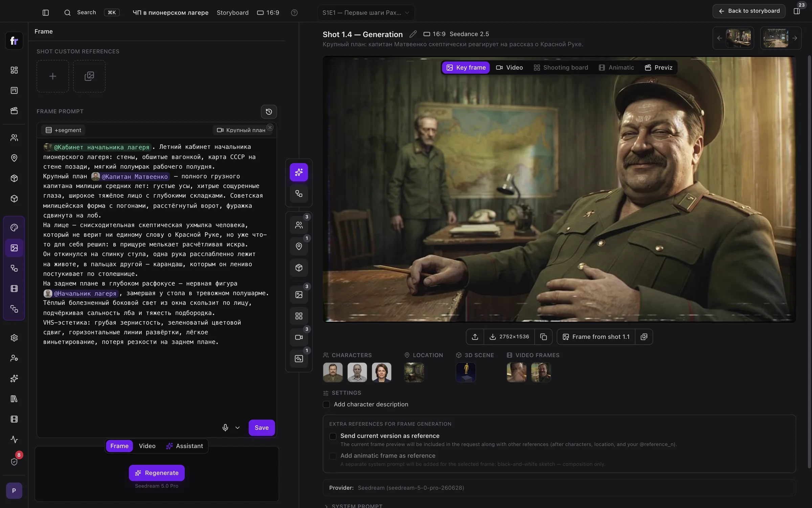Screen dimensions: 812x508
Task: Expand the microphone options chevron
Action: click(x=238, y=427)
